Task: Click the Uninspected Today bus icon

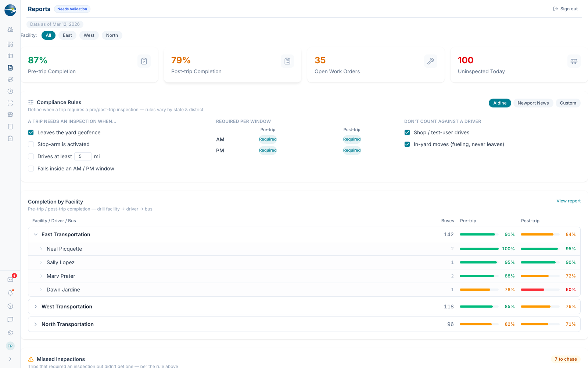Action: coord(574,61)
